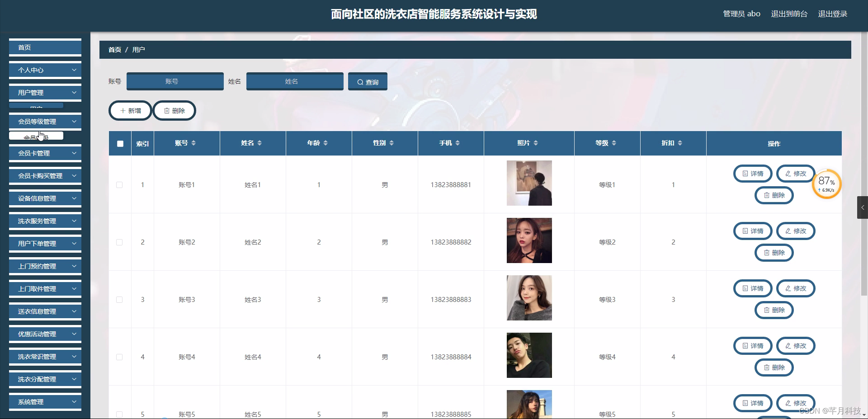This screenshot has height=419, width=868.
Task: Collapse the 系统管理 sidebar section
Action: tap(45, 401)
